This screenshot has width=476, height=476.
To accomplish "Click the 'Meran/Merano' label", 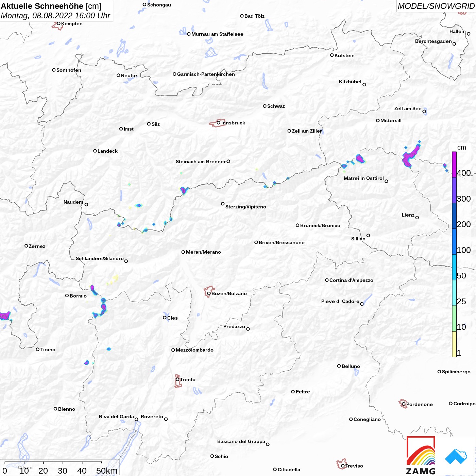I will (203, 252).
